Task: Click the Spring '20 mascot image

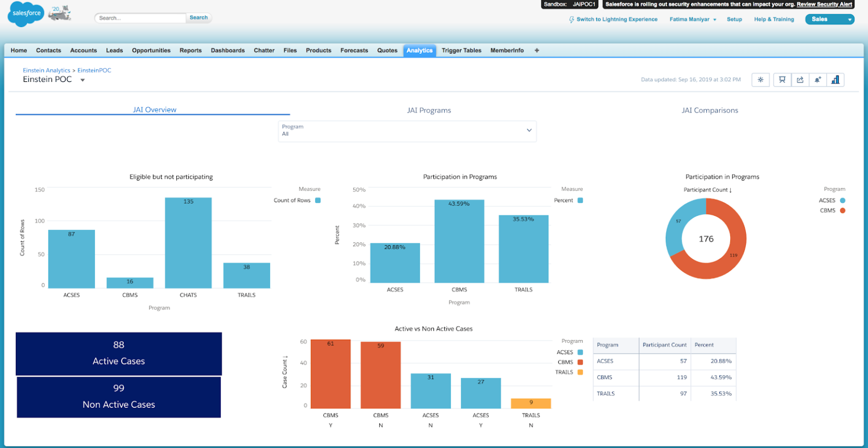Action: (x=60, y=12)
